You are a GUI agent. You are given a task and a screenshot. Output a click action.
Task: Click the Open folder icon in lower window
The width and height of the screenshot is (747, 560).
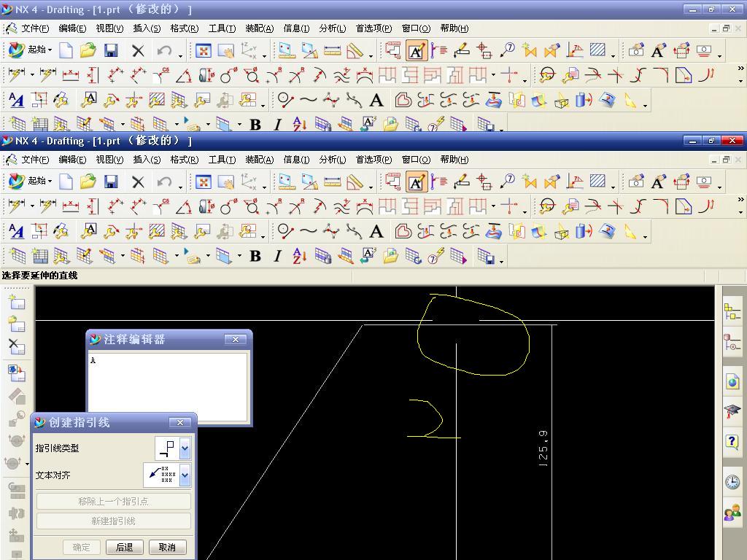[88, 182]
